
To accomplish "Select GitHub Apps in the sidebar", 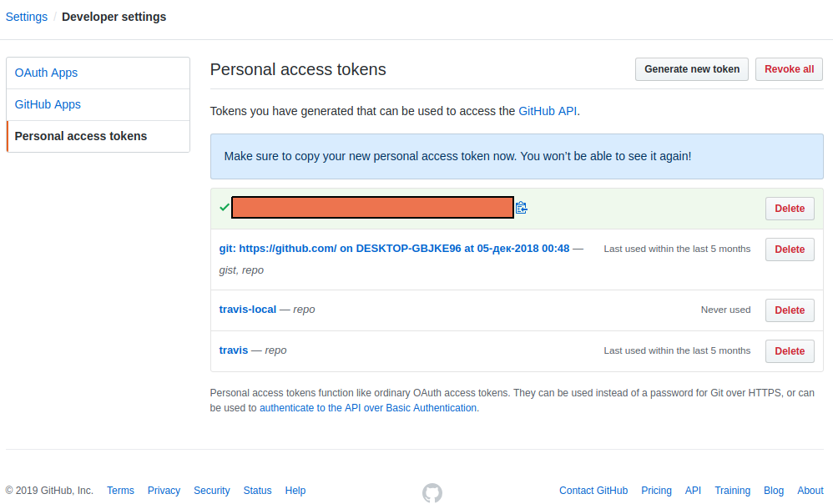I will click(48, 104).
